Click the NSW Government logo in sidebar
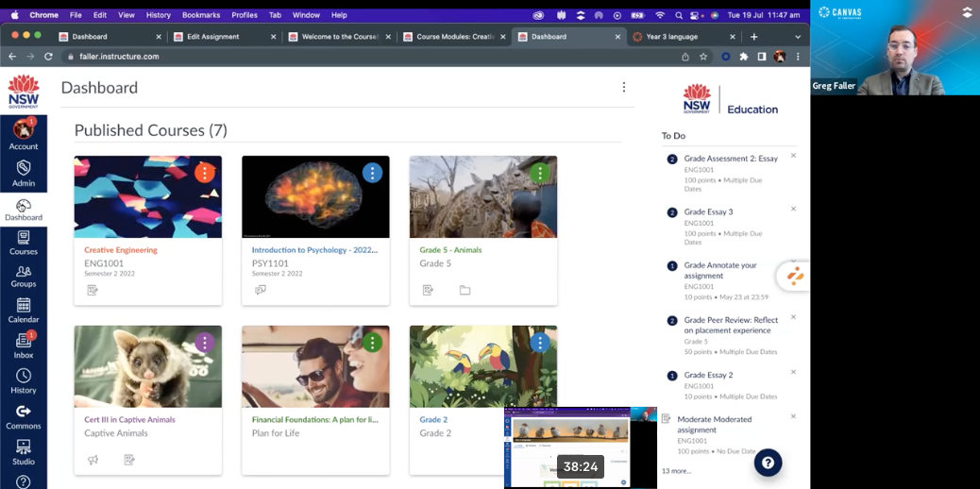The width and height of the screenshot is (980, 489). pos(23,92)
